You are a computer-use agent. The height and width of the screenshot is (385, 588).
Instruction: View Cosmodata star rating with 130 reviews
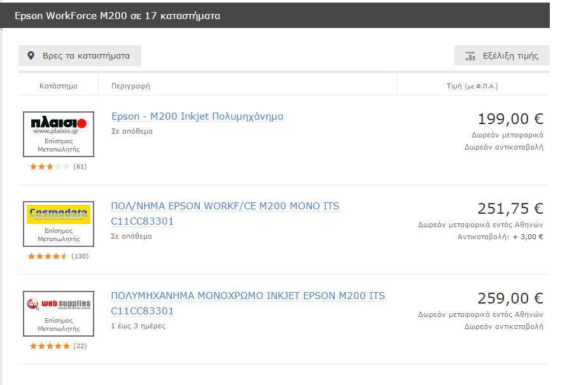pos(58,256)
